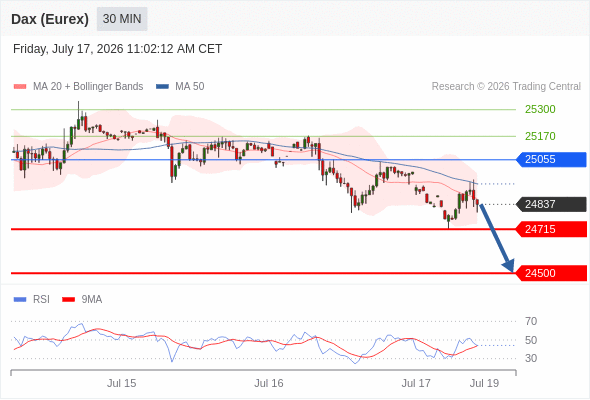The image size is (590, 400).
Task: Click the 9MA legend label
Action: (92, 300)
